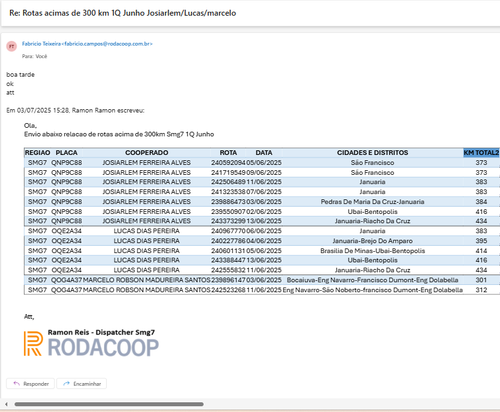Click the Responder button
This screenshot has width=500, height=412.
[31, 384]
